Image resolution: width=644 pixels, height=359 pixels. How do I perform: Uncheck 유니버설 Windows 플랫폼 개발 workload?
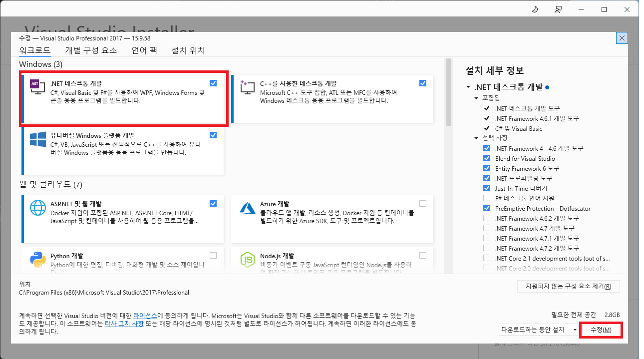point(213,135)
